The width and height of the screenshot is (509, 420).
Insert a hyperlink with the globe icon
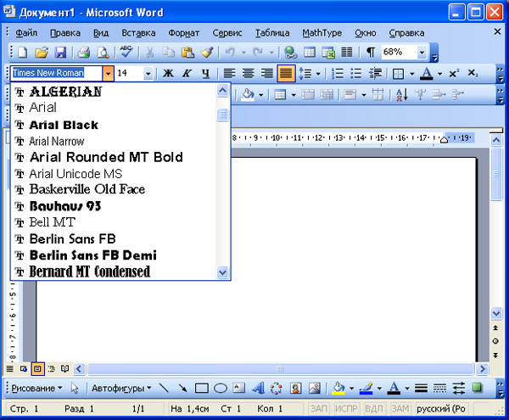click(x=290, y=53)
